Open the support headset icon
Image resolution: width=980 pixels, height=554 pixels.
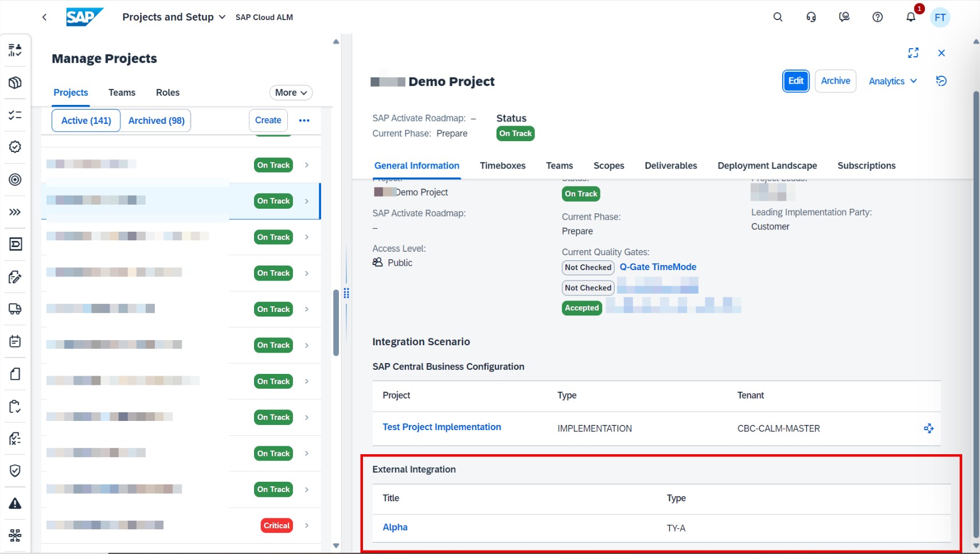pos(811,17)
